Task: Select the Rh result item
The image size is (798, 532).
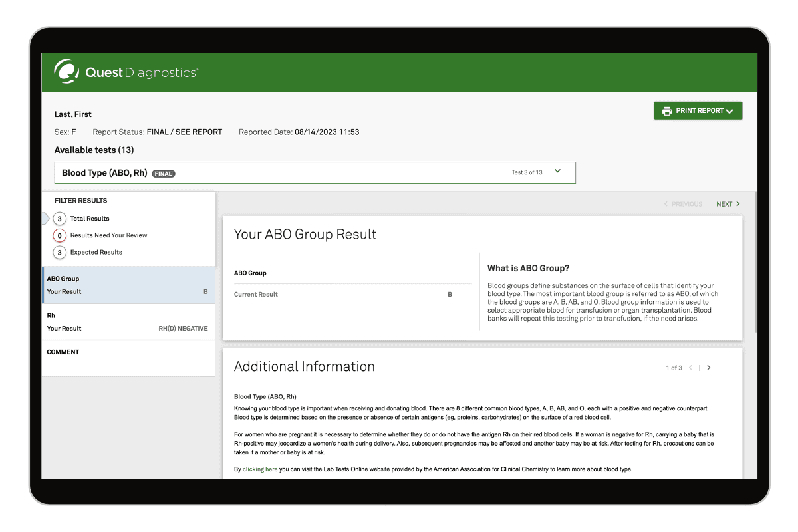Action: (x=128, y=322)
